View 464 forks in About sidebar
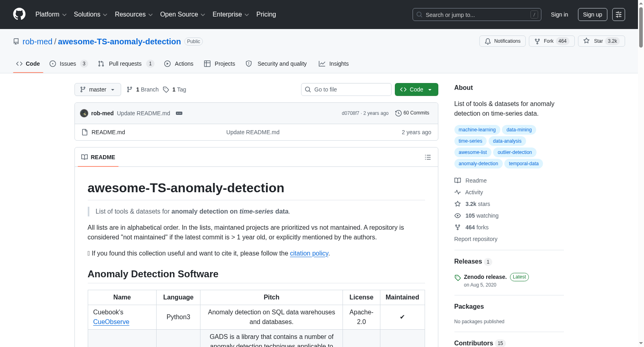 [471, 227]
